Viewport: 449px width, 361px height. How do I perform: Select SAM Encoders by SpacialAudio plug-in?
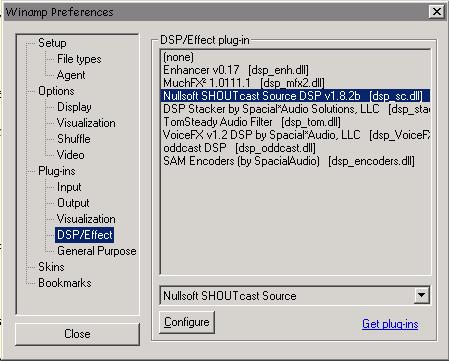[295, 161]
